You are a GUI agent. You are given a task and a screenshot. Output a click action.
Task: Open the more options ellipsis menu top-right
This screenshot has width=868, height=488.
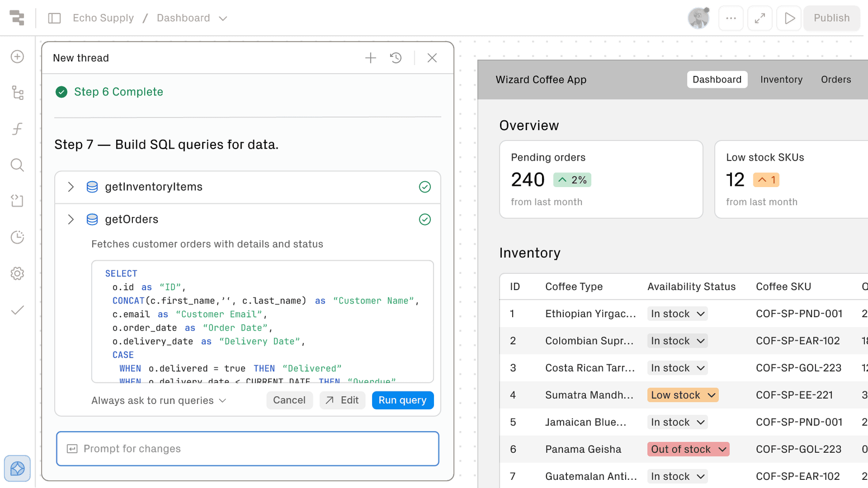[731, 18]
